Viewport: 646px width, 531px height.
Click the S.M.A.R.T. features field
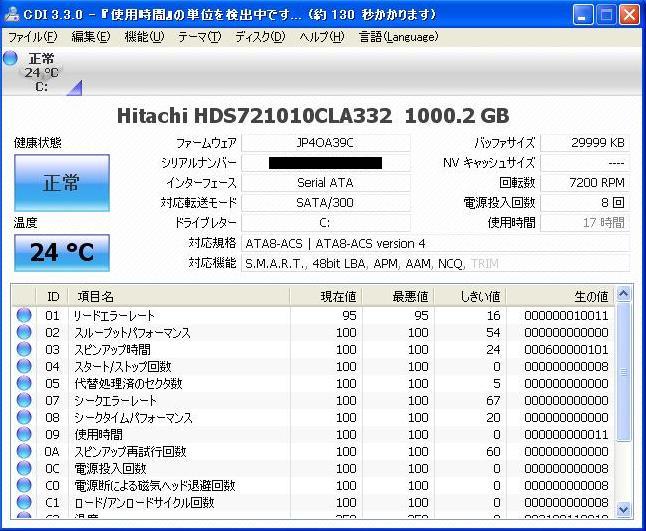point(435,263)
